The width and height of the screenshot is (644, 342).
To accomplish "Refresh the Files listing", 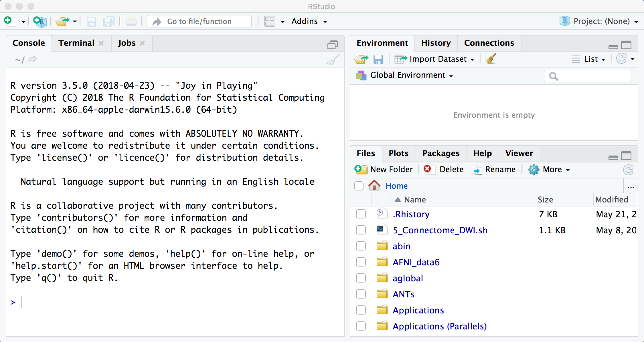I will coord(628,170).
